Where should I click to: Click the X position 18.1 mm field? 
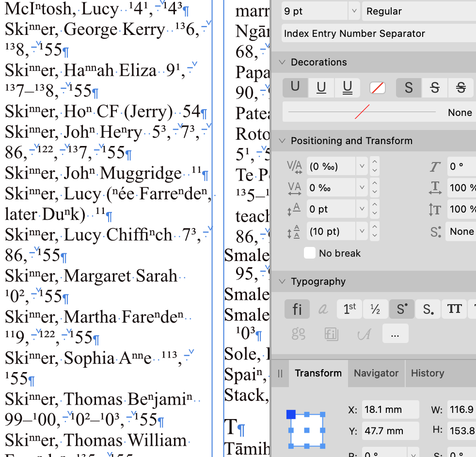click(x=390, y=409)
